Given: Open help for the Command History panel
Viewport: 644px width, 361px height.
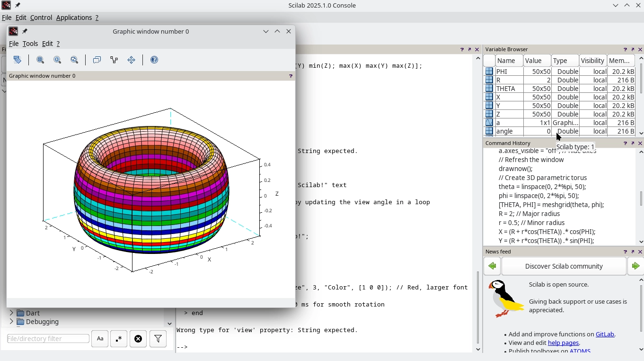Looking at the screenshot, I should pos(625,143).
